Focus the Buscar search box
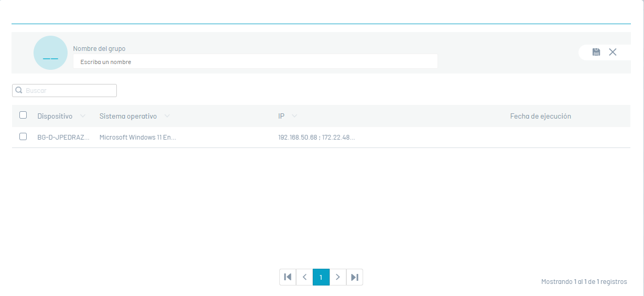The width and height of the screenshot is (644, 296). click(69, 90)
